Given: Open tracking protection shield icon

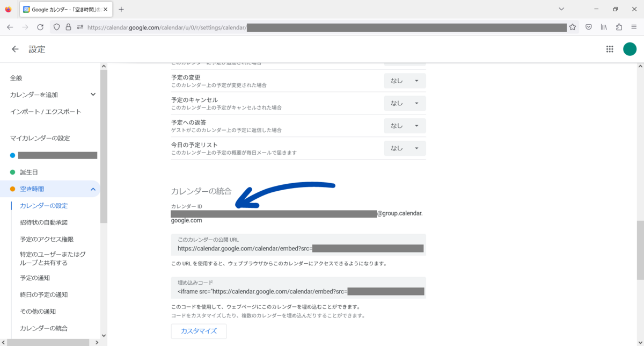Looking at the screenshot, I should [57, 27].
